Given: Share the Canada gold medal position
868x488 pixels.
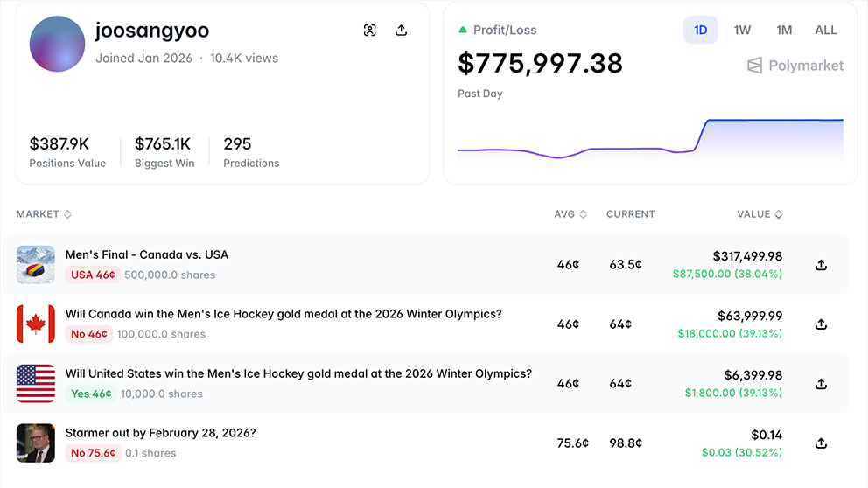Looking at the screenshot, I should click(821, 324).
